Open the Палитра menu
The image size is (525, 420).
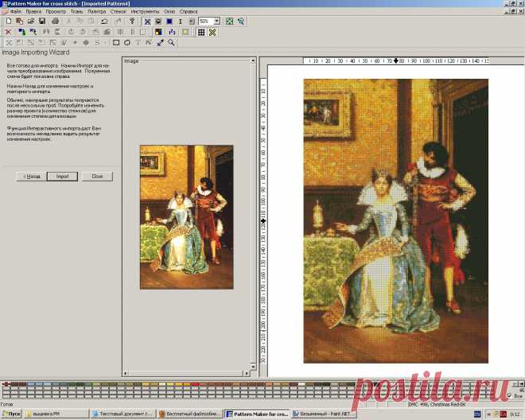click(96, 11)
